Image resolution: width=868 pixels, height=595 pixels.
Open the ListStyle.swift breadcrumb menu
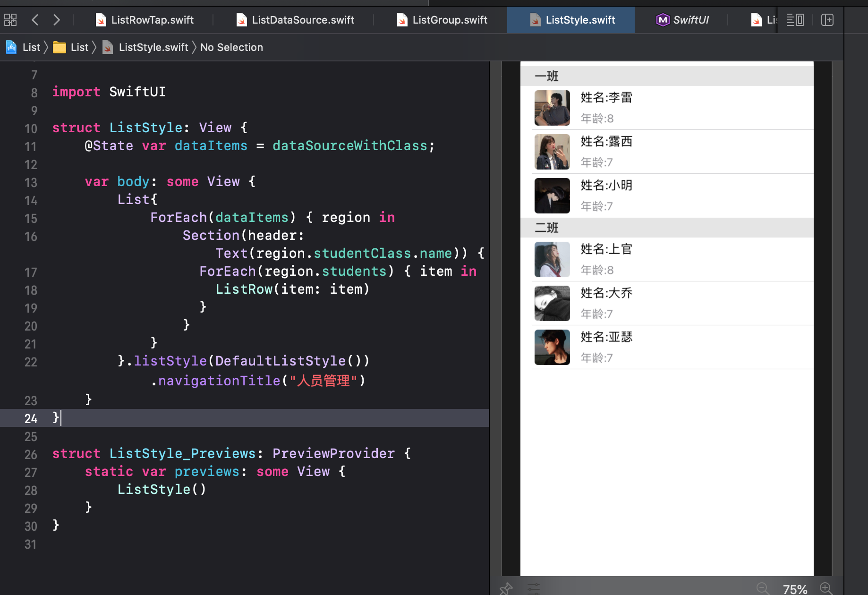coord(145,47)
